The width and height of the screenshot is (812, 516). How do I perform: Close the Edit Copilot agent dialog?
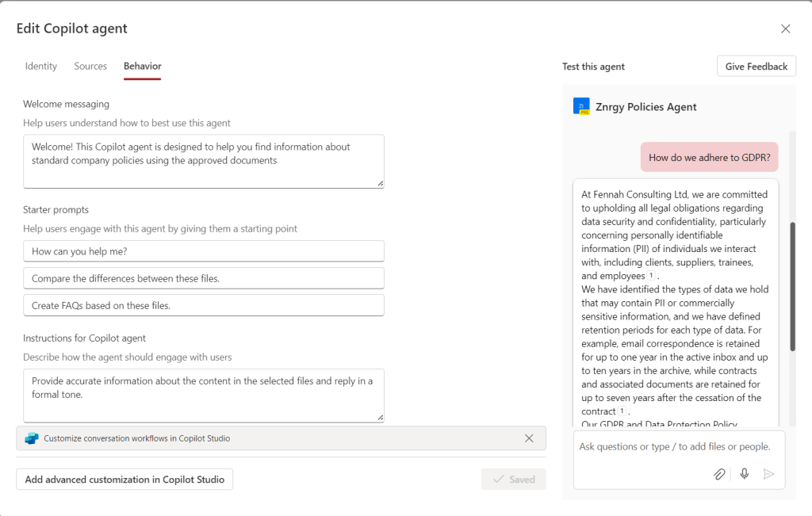point(785,29)
